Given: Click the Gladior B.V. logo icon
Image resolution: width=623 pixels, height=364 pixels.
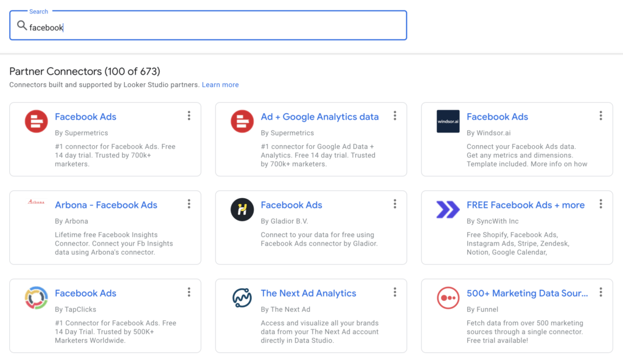Looking at the screenshot, I should click(x=242, y=210).
